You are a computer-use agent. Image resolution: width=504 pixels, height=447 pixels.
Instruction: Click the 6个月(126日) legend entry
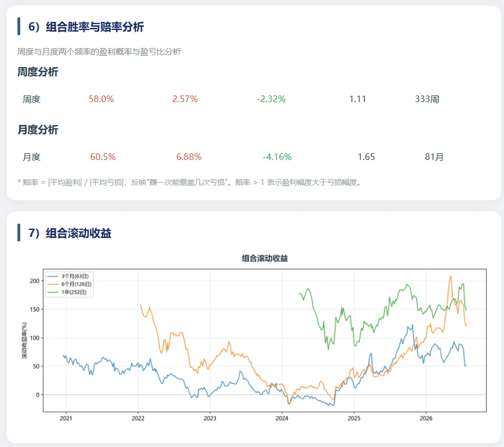tap(70, 284)
